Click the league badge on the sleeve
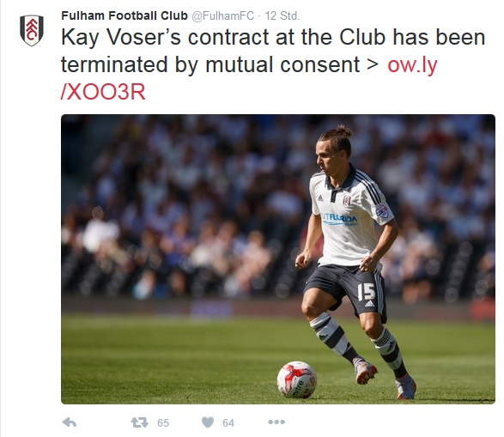 [382, 211]
